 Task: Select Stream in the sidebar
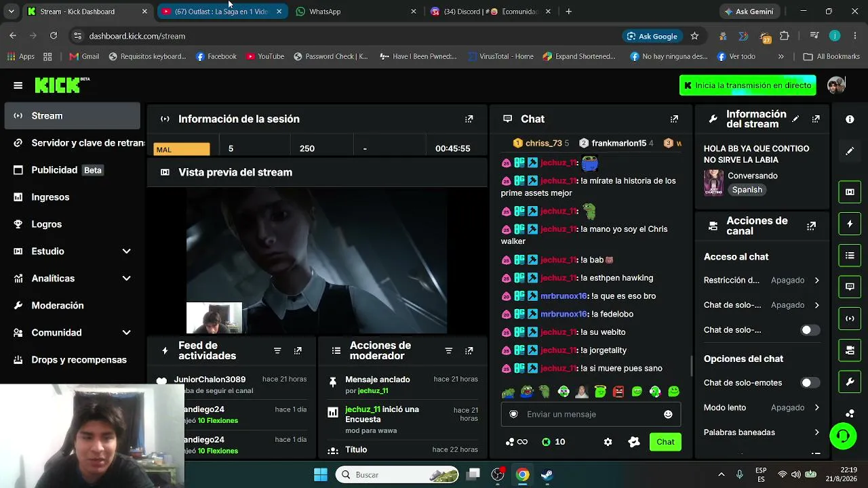pyautogui.click(x=72, y=116)
